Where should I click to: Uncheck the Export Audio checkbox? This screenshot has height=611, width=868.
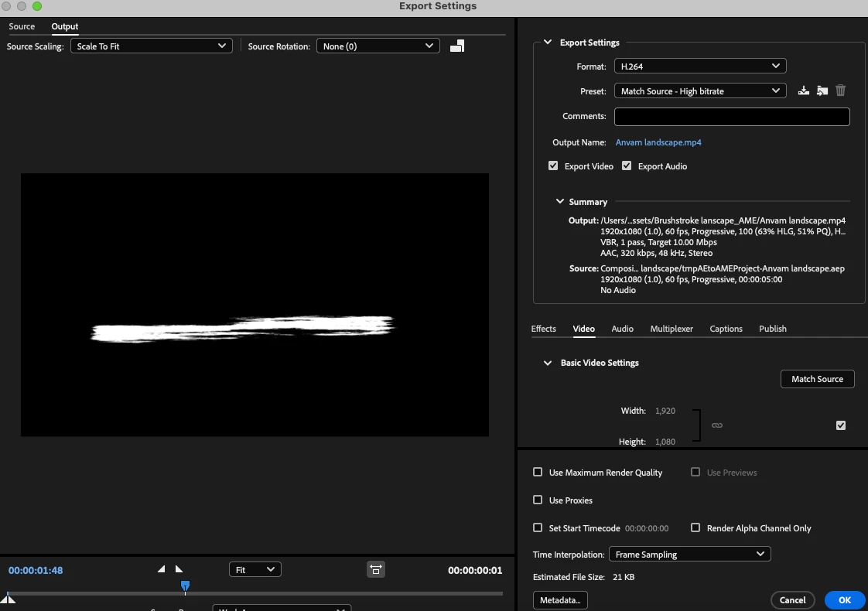coord(627,166)
